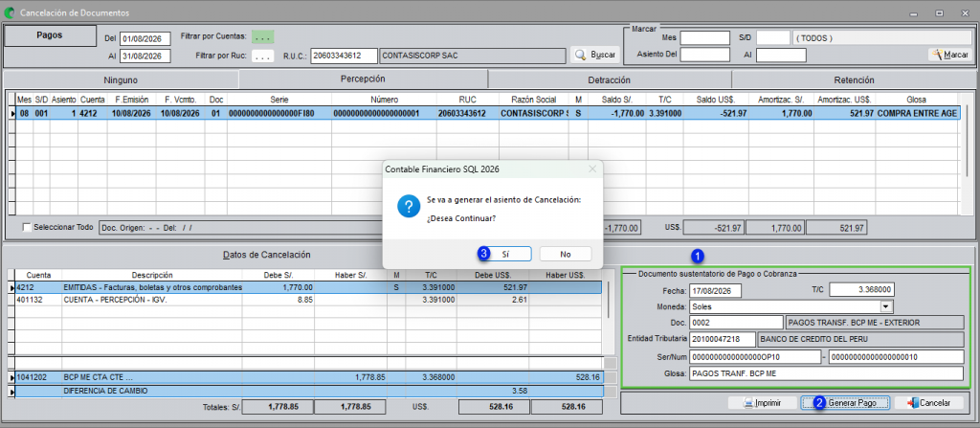
Task: Open Filtrar por Ruc ellipsis button
Action: click(x=263, y=56)
